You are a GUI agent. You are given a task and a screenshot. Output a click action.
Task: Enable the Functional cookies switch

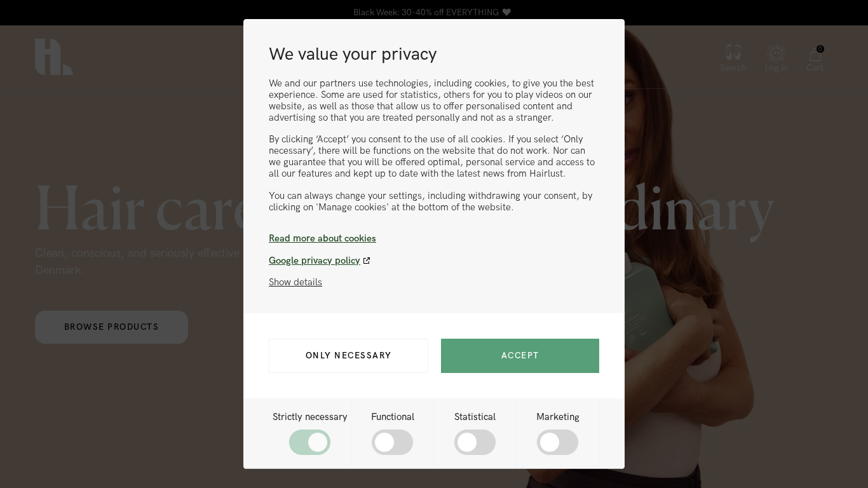click(x=392, y=442)
